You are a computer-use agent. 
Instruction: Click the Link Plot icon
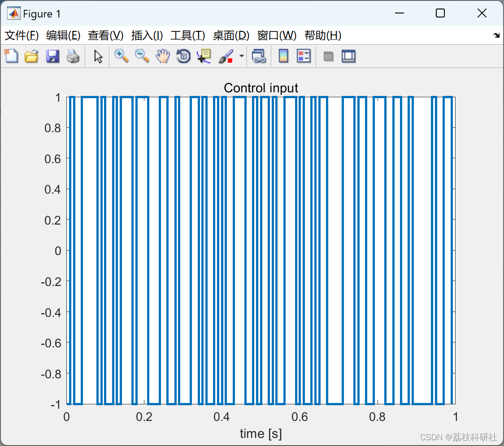[259, 56]
